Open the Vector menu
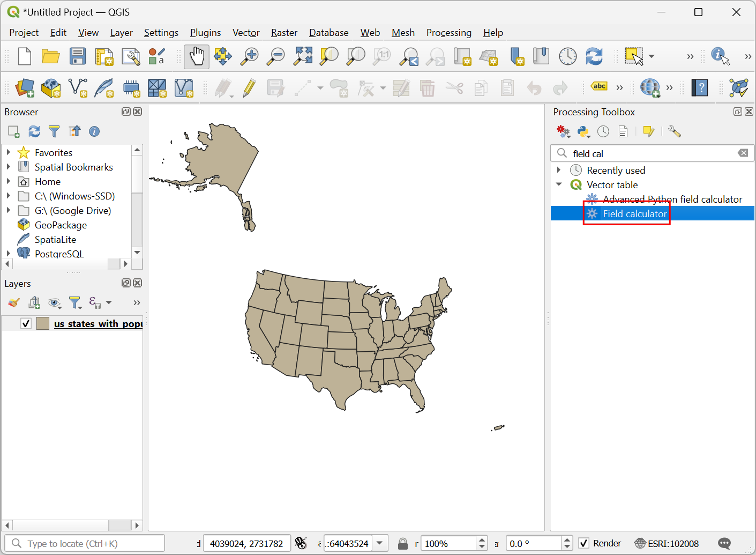This screenshot has height=555, width=756. click(246, 33)
